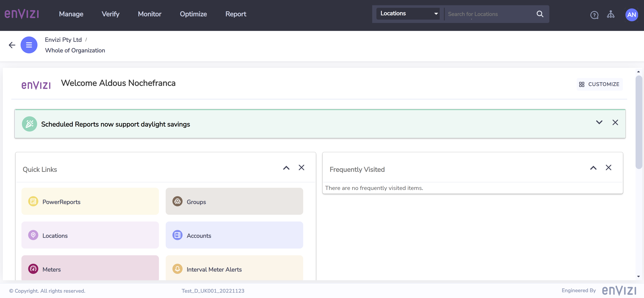The image size is (644, 298).
Task: Click the Welcome Aldous Nochefranca heading
Action: pyautogui.click(x=118, y=83)
